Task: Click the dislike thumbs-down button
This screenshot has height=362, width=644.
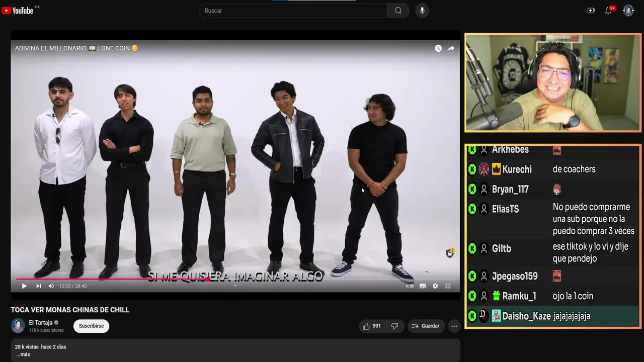Action: [395, 326]
